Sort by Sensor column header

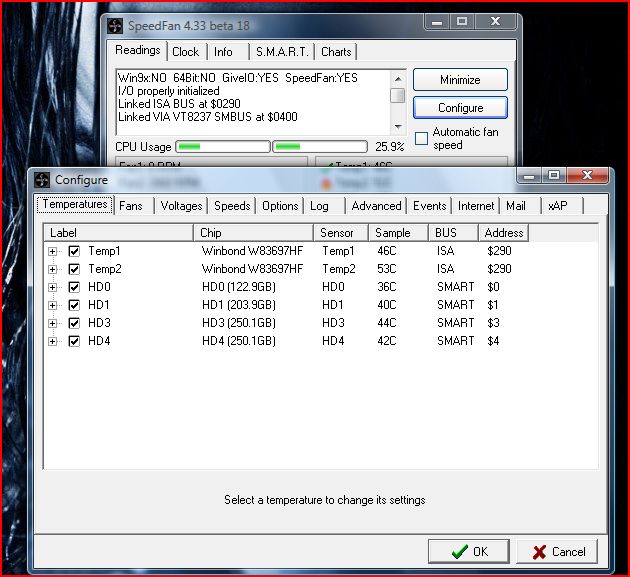pyautogui.click(x=341, y=233)
